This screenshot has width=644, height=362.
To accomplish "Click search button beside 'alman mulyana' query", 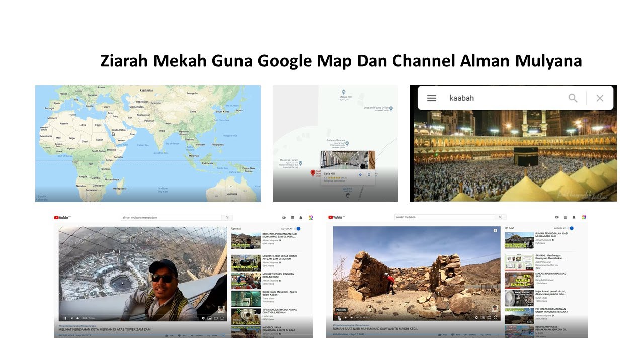I will (500, 217).
